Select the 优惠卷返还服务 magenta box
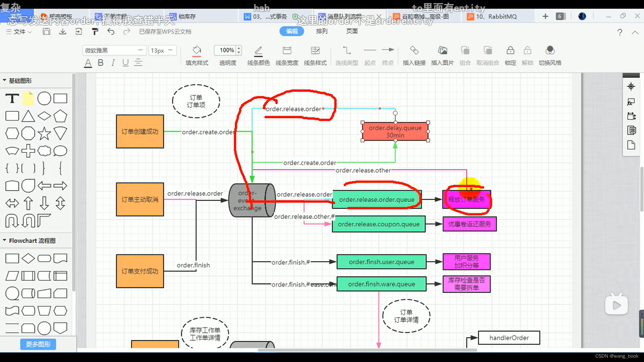 470,224
